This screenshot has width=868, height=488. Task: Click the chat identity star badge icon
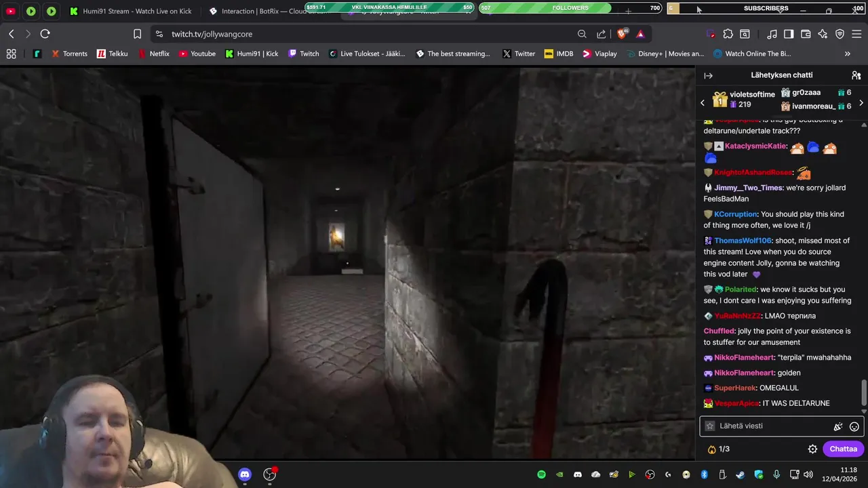(x=710, y=426)
